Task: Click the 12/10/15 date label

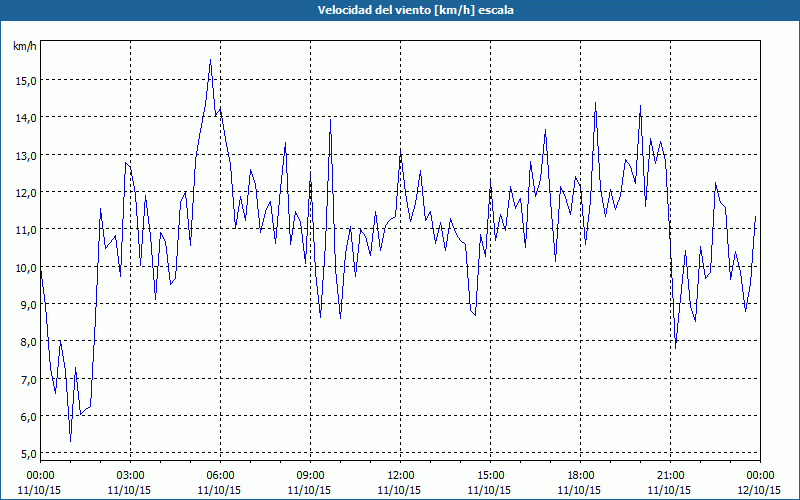Action: tap(760, 490)
